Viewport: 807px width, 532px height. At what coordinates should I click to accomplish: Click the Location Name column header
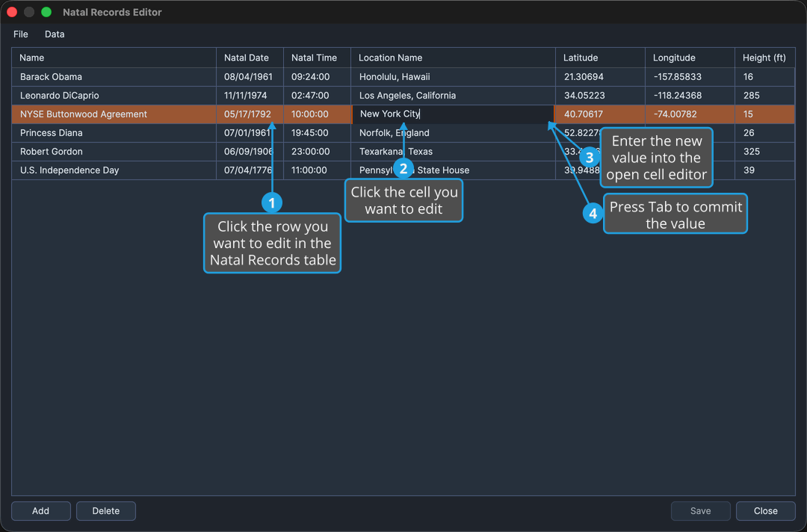[x=453, y=58]
